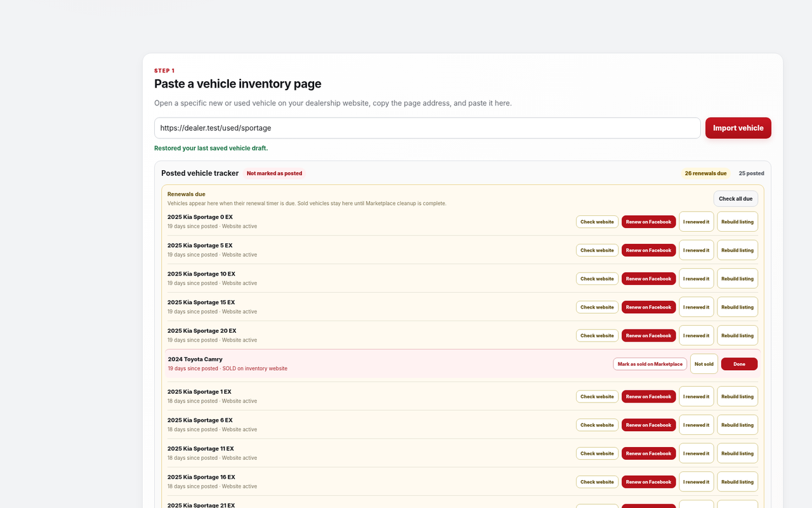Renew Sportage 16 EX on Facebook

coord(648,483)
